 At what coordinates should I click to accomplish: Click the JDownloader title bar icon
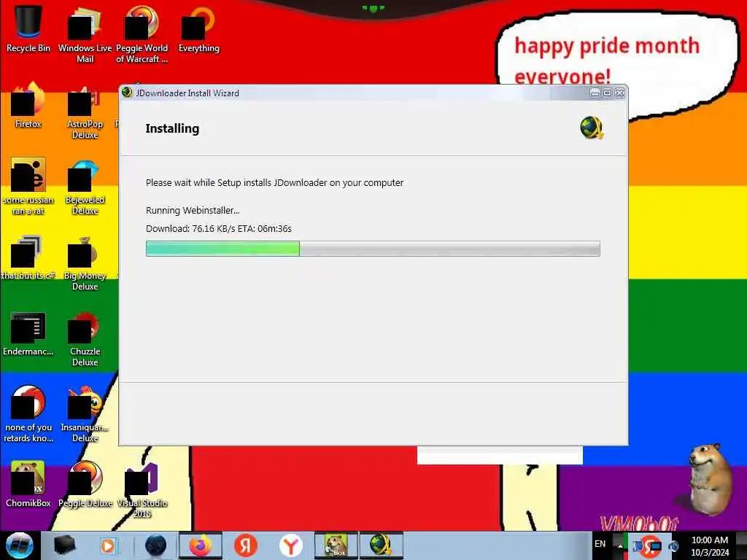coord(127,93)
